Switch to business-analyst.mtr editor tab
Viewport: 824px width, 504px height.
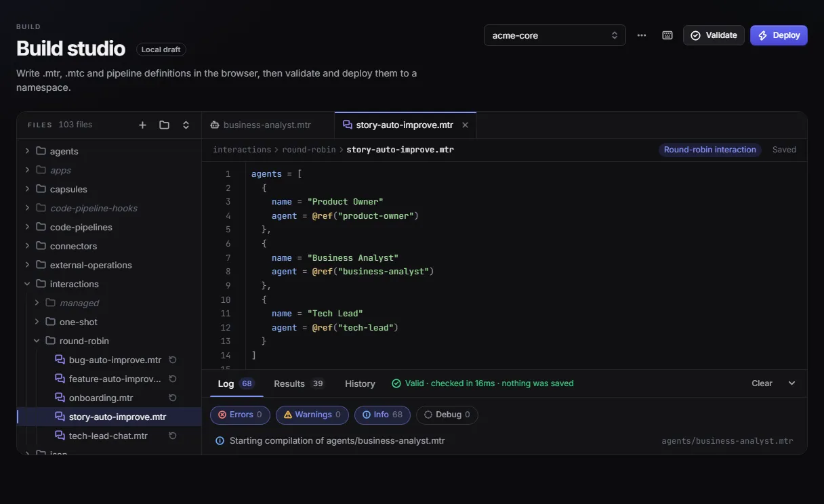pyautogui.click(x=268, y=125)
